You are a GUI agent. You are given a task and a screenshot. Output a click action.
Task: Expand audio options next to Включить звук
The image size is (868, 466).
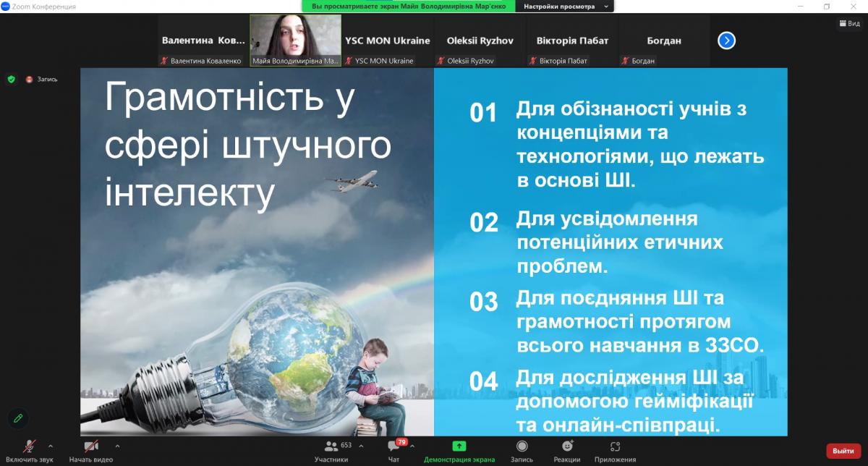pos(50,446)
